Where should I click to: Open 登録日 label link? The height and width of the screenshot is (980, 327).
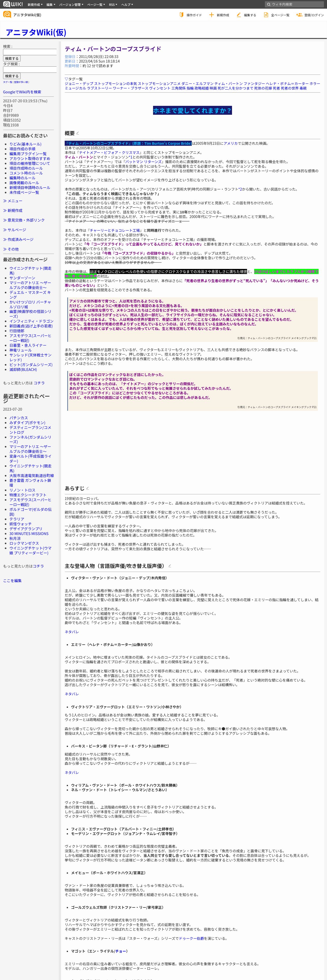pos(70,57)
